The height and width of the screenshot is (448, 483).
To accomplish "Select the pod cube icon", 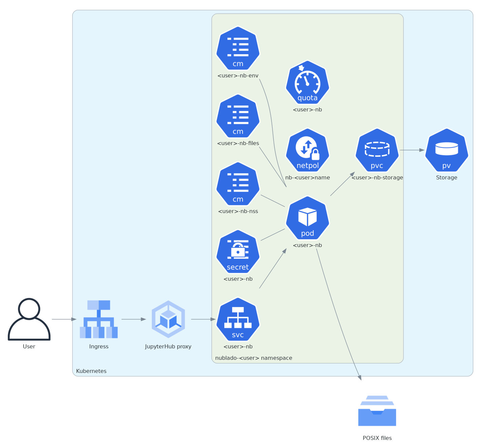I will click(x=307, y=217).
